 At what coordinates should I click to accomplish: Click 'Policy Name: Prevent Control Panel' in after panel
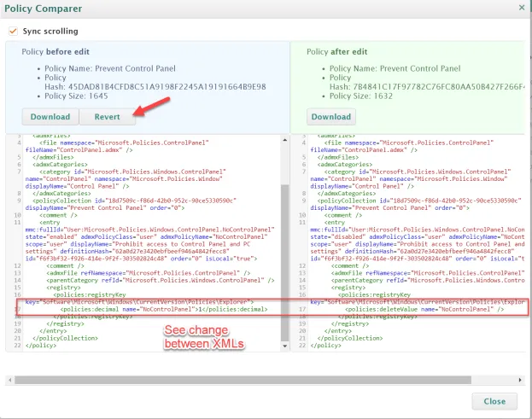pos(395,68)
